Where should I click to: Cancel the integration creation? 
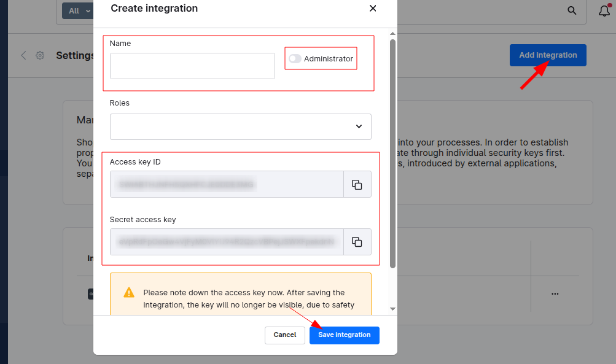[x=284, y=335]
